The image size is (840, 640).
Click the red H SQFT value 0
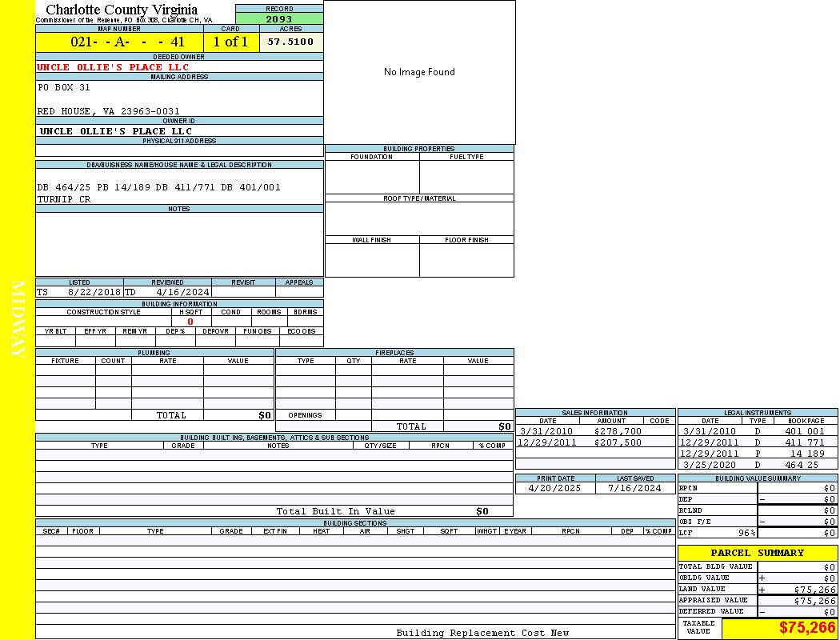190,322
